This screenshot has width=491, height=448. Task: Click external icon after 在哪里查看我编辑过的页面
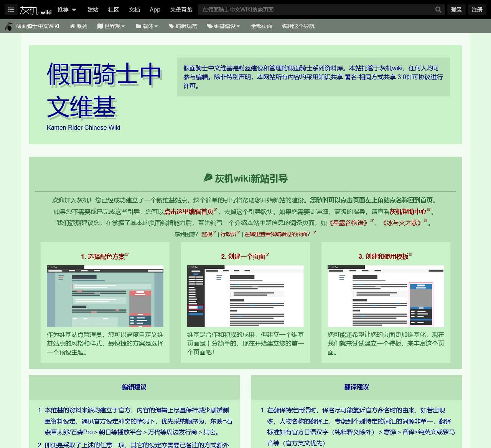tap(315, 233)
